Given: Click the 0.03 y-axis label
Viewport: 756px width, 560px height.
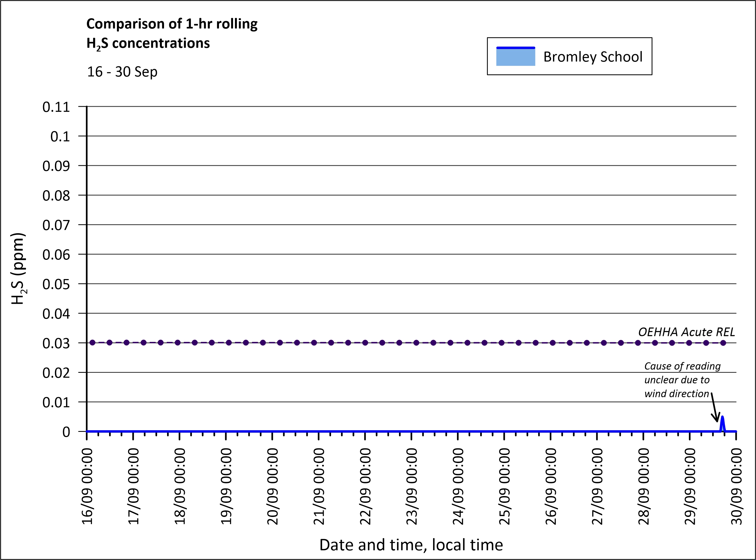Looking at the screenshot, I should [x=56, y=343].
